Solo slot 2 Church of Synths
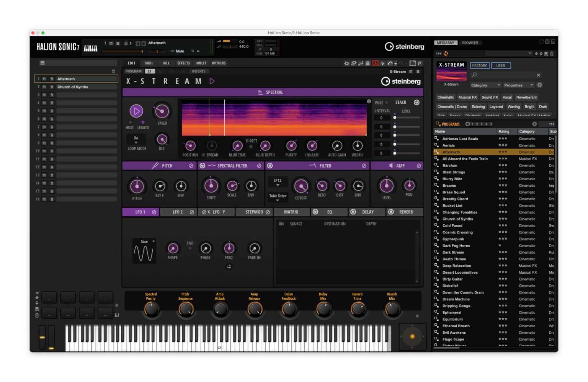 coord(52,87)
